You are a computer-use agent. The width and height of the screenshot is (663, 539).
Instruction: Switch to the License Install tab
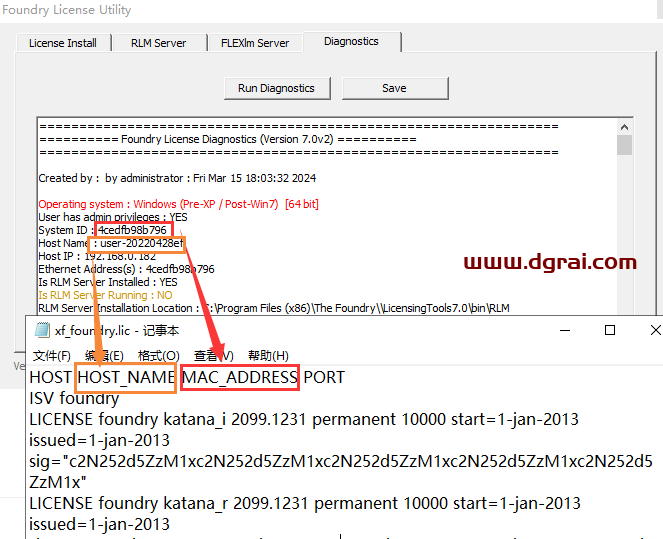(x=62, y=43)
